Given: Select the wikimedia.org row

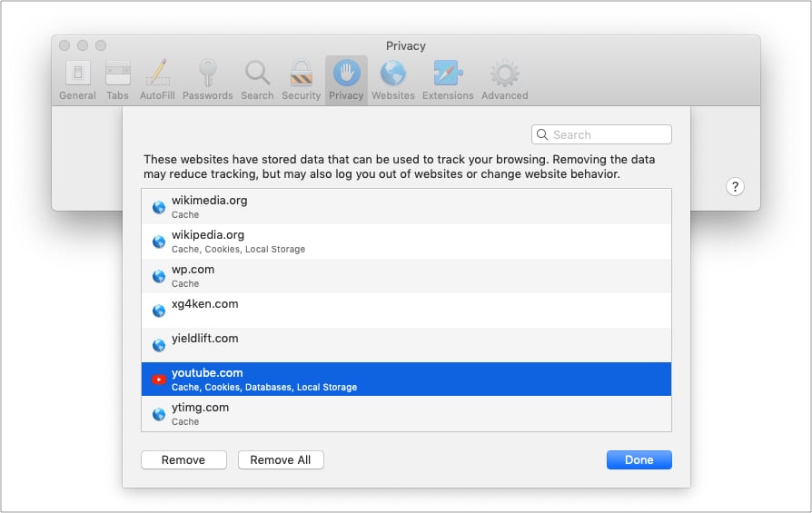Looking at the screenshot, I should (407, 206).
